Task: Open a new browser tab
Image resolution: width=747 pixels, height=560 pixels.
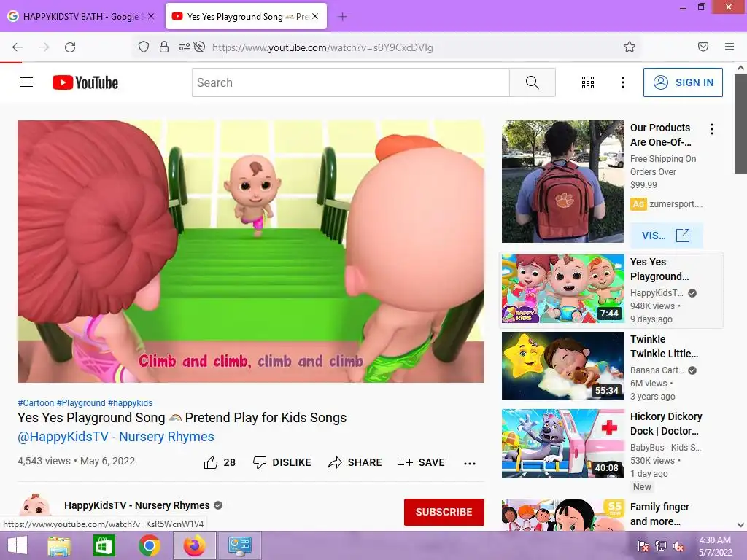Action: tap(342, 17)
